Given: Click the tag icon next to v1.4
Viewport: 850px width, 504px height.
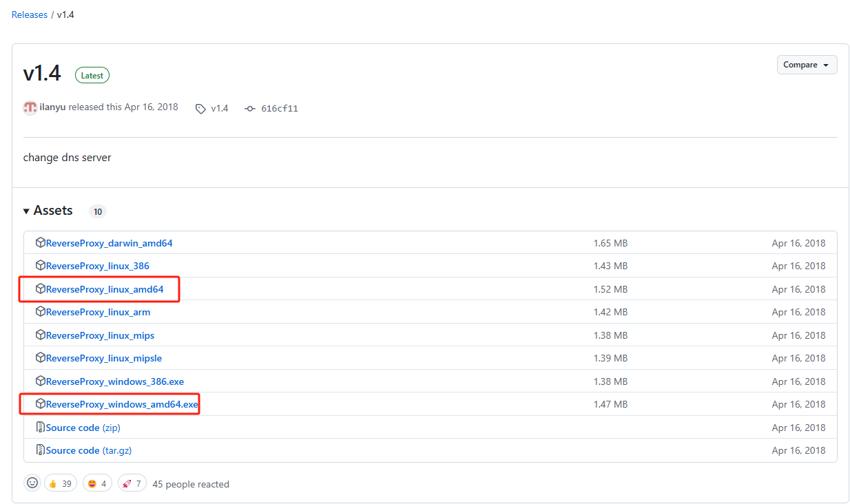Looking at the screenshot, I should [200, 109].
